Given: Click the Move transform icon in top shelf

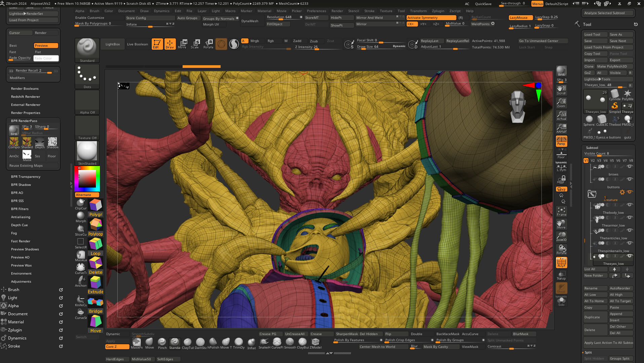Looking at the screenshot, I should (182, 44).
